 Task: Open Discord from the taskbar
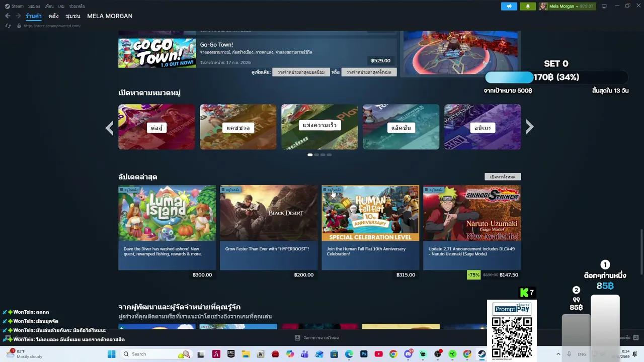pyautogui.click(x=408, y=354)
